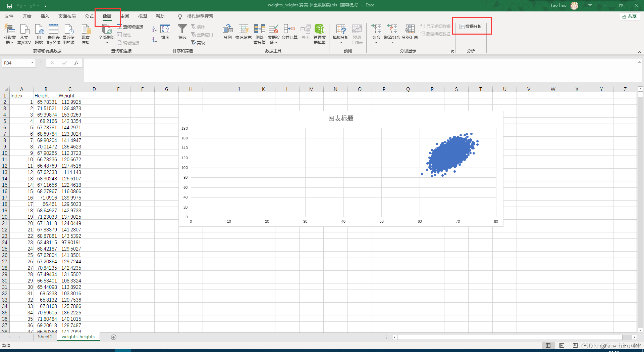The width and height of the screenshot is (644, 352).
Task: Click 分类汇总 (Subtotal) icon
Action: click(x=410, y=32)
